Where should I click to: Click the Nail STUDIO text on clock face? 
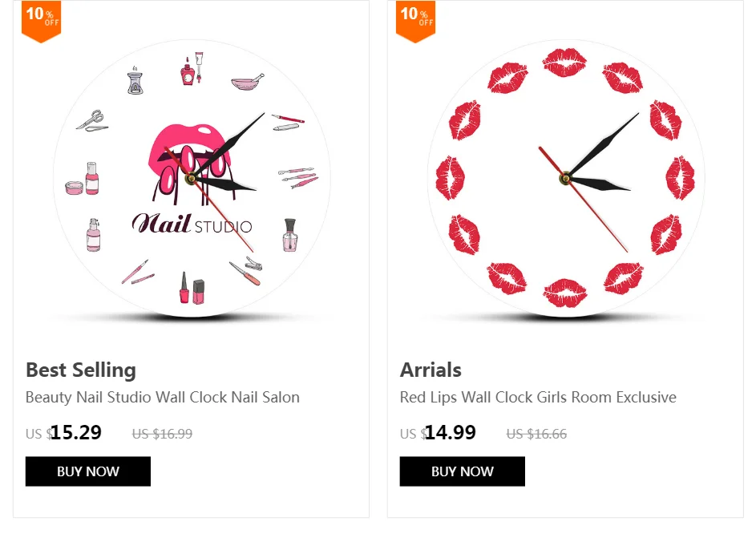pyautogui.click(x=192, y=224)
